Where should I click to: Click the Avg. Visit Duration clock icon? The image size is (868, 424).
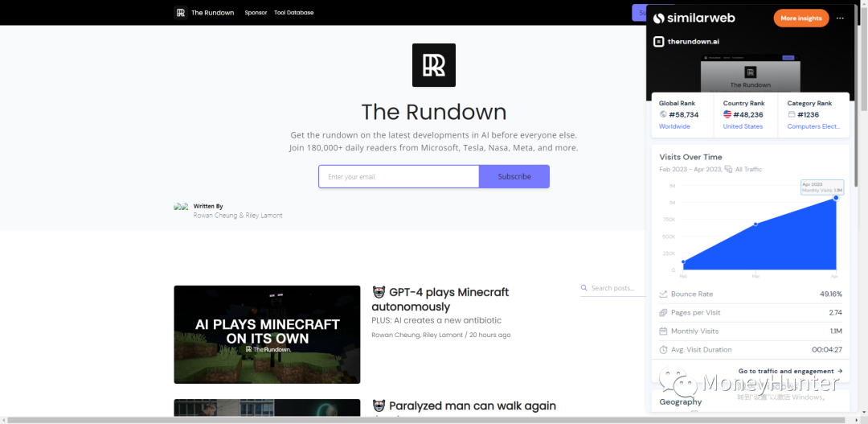coord(663,350)
